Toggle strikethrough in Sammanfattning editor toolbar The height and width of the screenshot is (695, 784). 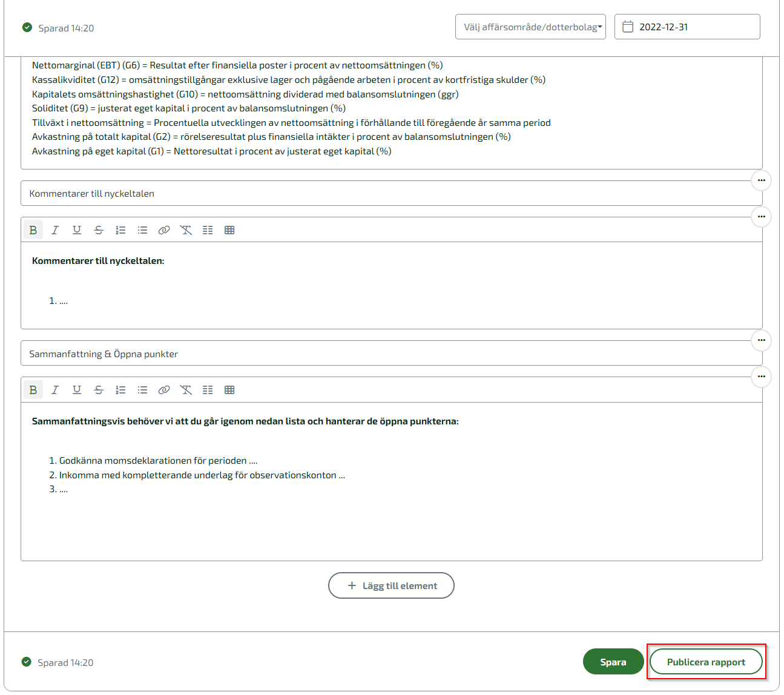[99, 390]
